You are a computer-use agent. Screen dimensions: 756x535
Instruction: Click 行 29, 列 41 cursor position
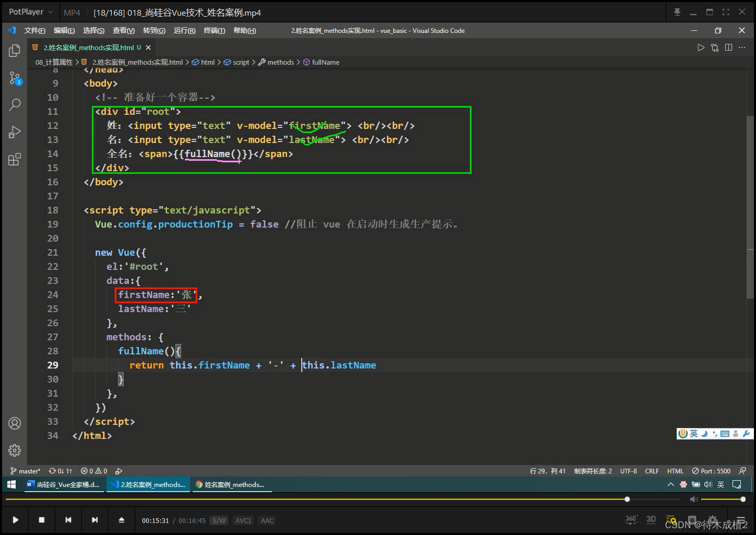(548, 471)
